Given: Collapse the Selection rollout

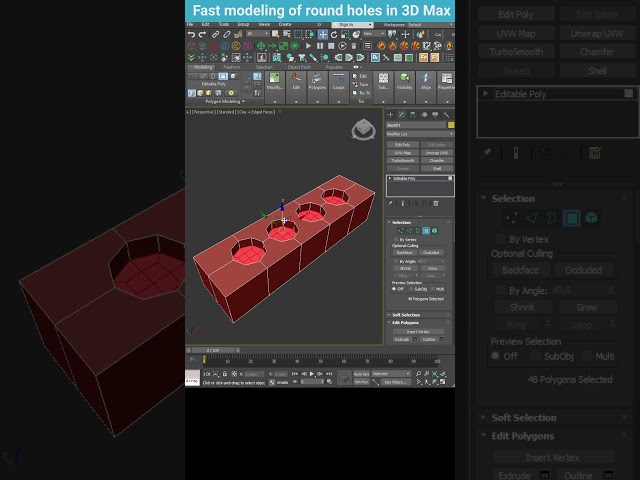Looking at the screenshot, I should (389, 222).
